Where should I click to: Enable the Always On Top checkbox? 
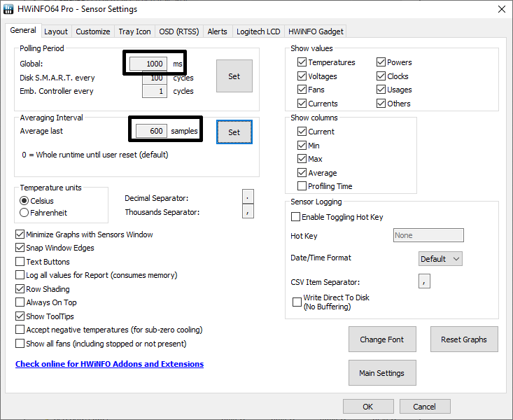(x=45, y=302)
